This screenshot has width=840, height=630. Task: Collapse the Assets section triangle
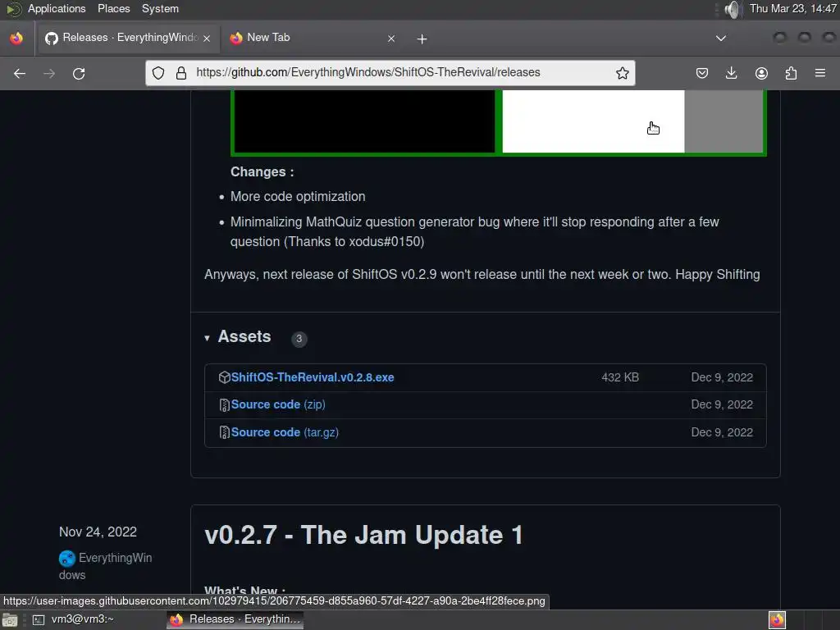point(207,338)
